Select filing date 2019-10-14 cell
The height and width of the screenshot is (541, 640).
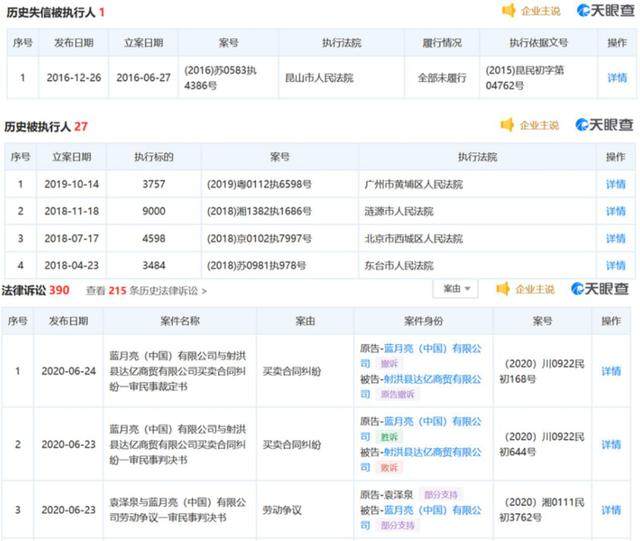pos(71,184)
